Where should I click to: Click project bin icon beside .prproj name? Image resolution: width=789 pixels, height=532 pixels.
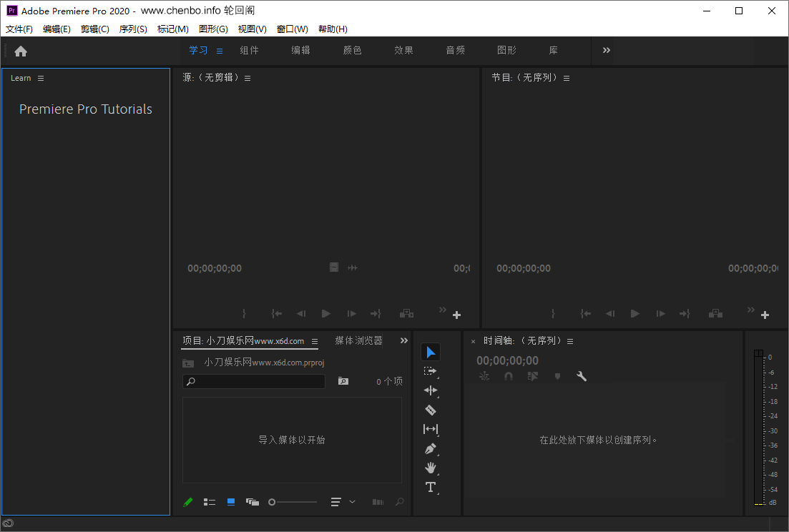coord(188,363)
